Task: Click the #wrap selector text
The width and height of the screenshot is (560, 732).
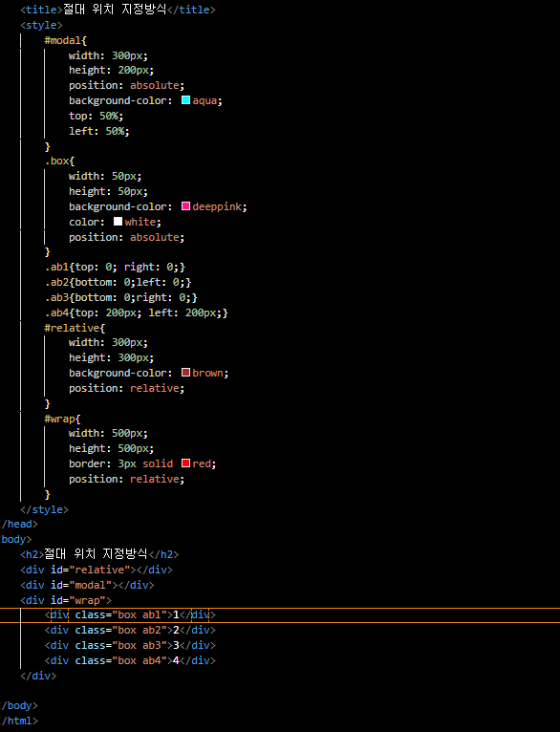Action: click(x=62, y=419)
